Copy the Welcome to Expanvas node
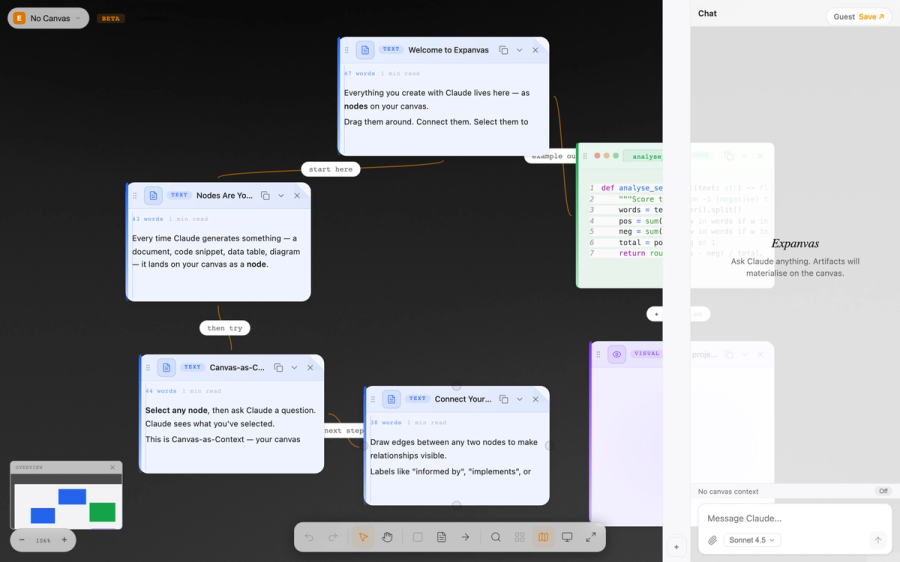Image resolution: width=900 pixels, height=562 pixels. click(503, 51)
